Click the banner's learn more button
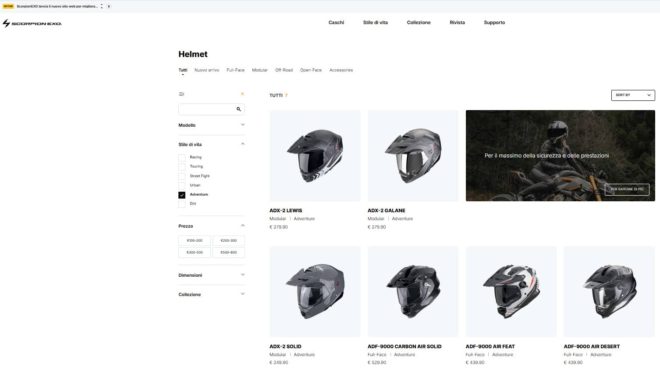Screen dimensions: 660x382 tap(627, 189)
